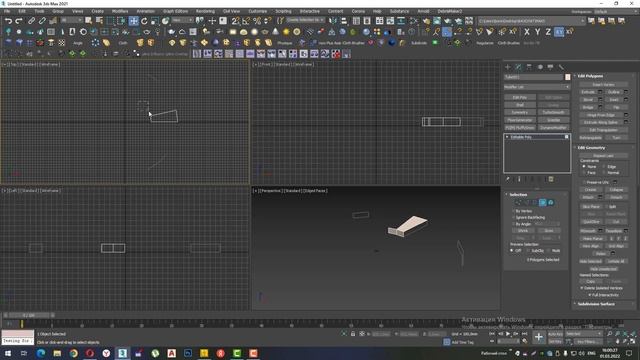The width and height of the screenshot is (640, 360).
Task: Toggle the Percent Snap icon
Action: click(x=257, y=21)
